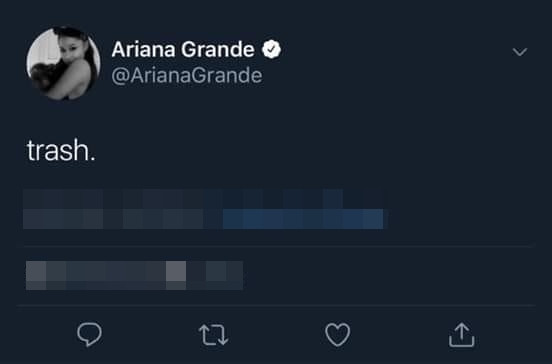
Task: Click the "@" symbol in the handle
Action: pyautogui.click(x=120, y=76)
